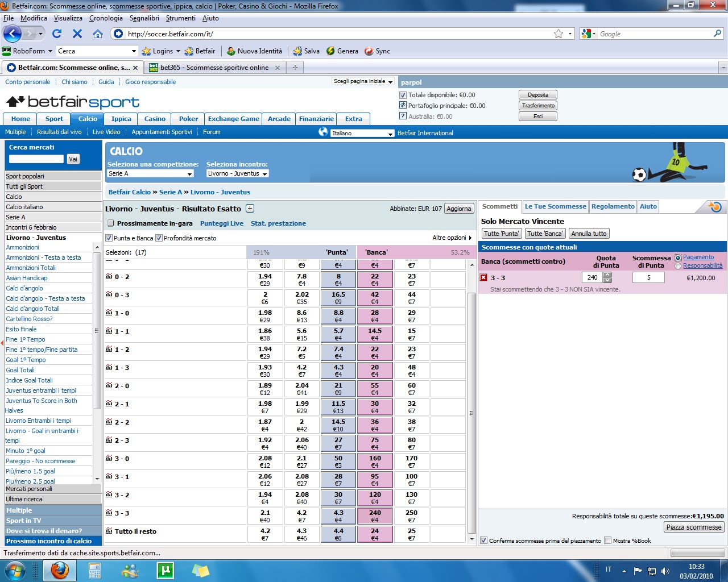This screenshot has width=728, height=582.
Task: Open browser tab list dropdown arrow
Action: tap(723, 68)
